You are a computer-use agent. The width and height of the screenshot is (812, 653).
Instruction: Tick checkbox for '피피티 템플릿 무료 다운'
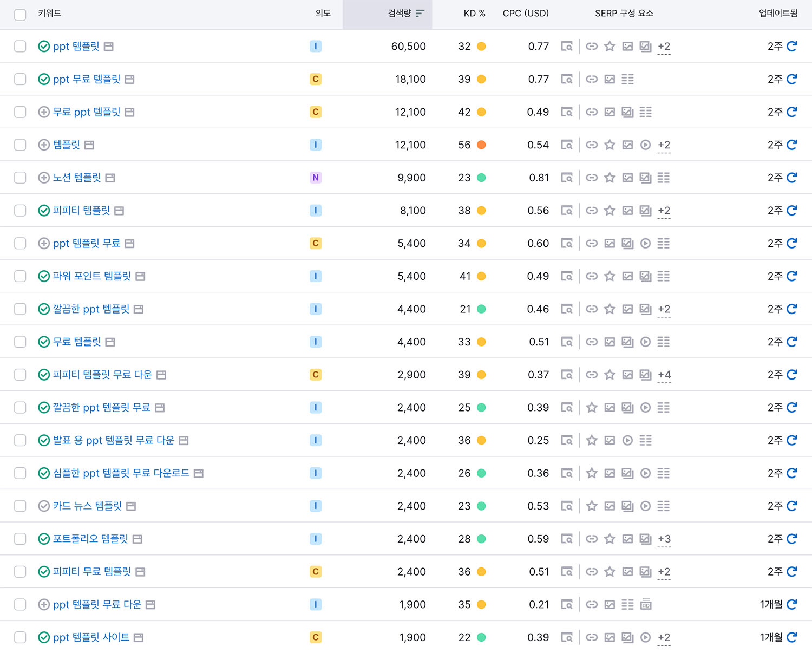[x=20, y=375]
